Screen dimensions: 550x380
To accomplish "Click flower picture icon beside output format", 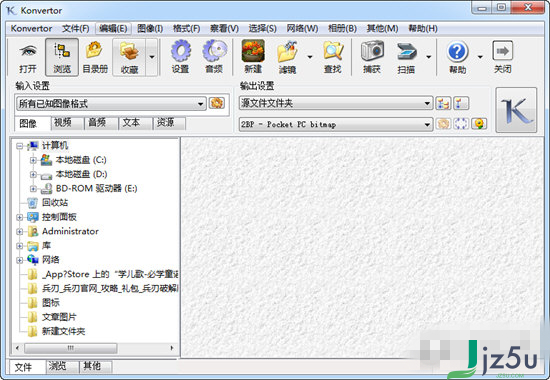I will click(479, 124).
